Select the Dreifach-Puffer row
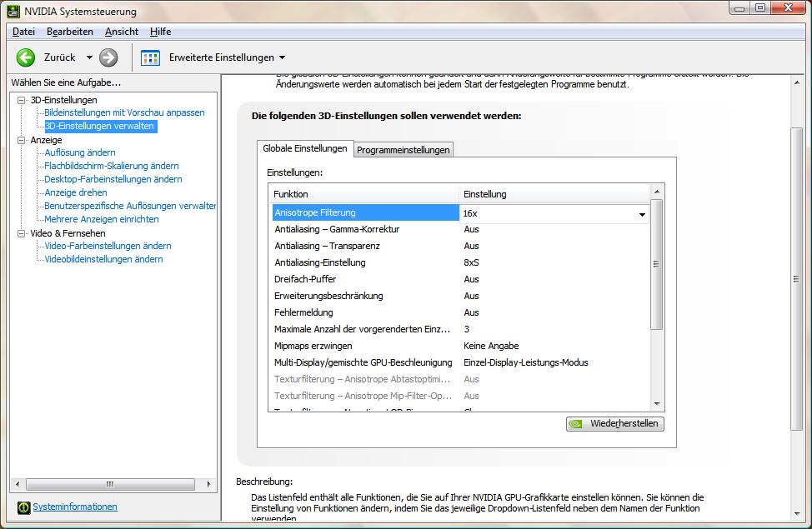The width and height of the screenshot is (812, 529). tap(460, 279)
